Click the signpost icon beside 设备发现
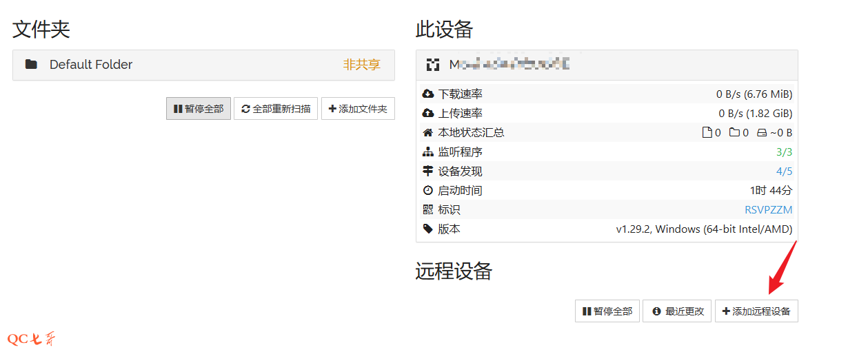 click(x=428, y=171)
